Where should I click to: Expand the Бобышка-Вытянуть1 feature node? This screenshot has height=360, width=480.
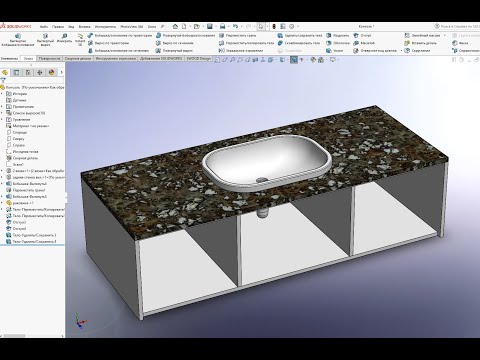2,184
